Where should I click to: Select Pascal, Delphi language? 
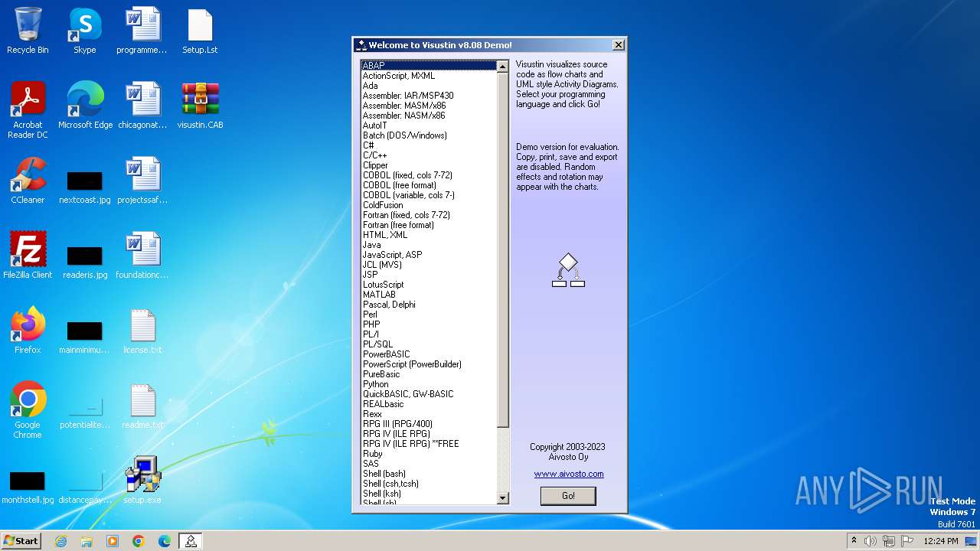point(429,305)
